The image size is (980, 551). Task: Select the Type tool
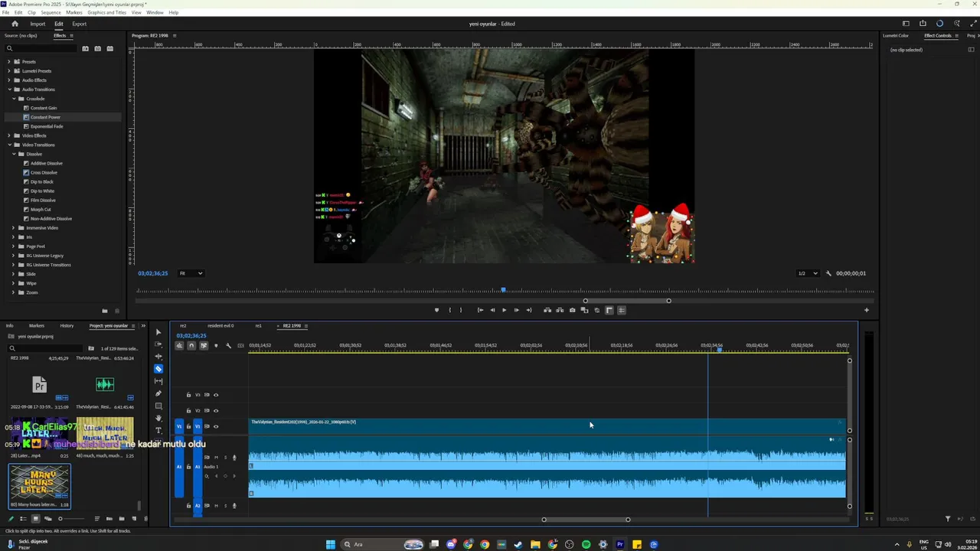[158, 430]
